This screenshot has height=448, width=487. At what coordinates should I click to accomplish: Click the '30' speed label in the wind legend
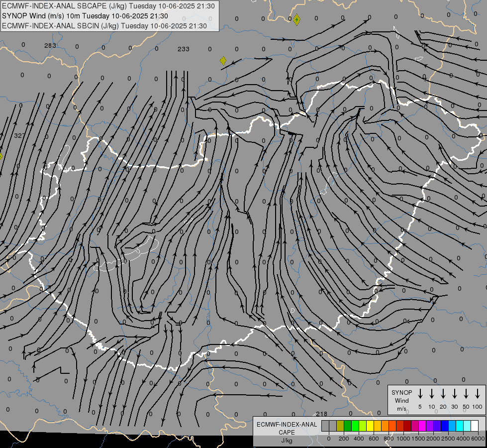pos(454,407)
